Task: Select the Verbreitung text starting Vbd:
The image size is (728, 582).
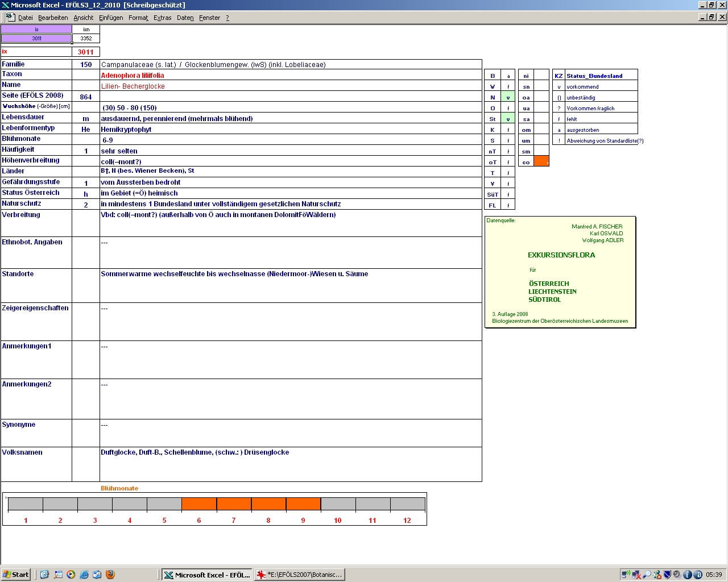Action: coord(218,215)
